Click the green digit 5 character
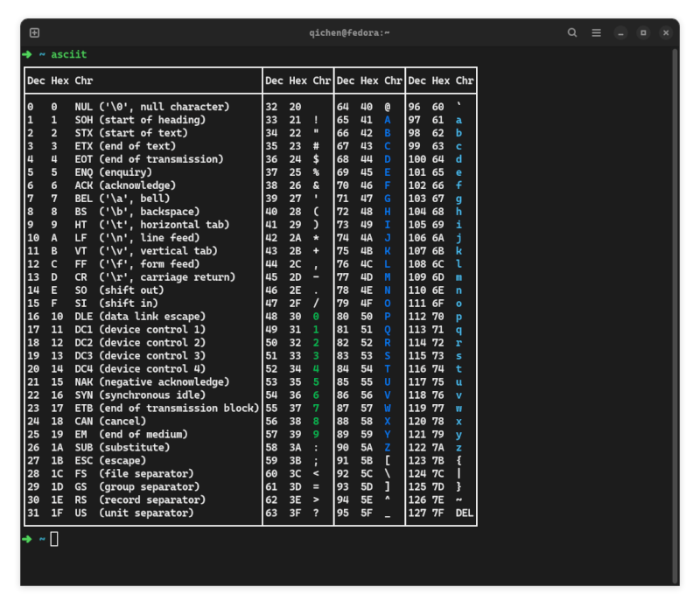 coord(316,382)
